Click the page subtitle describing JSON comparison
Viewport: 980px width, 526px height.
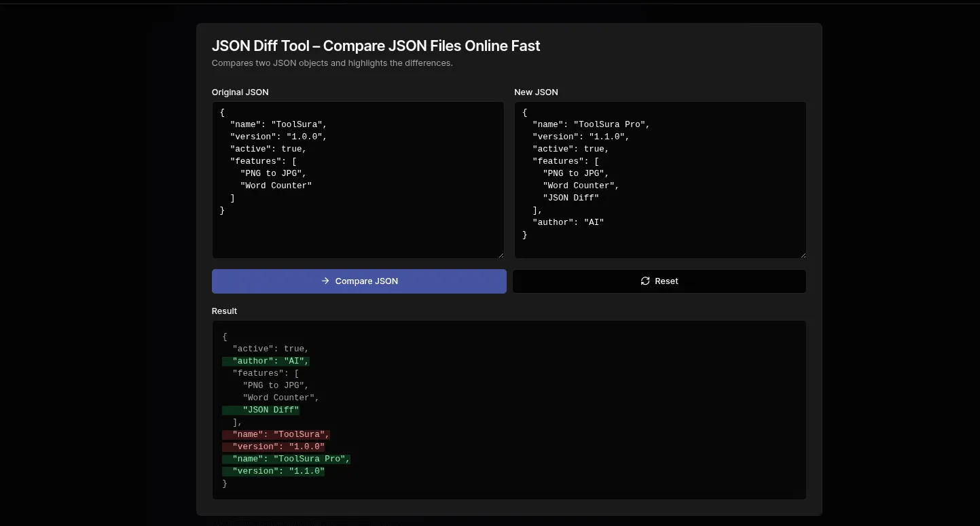click(332, 63)
